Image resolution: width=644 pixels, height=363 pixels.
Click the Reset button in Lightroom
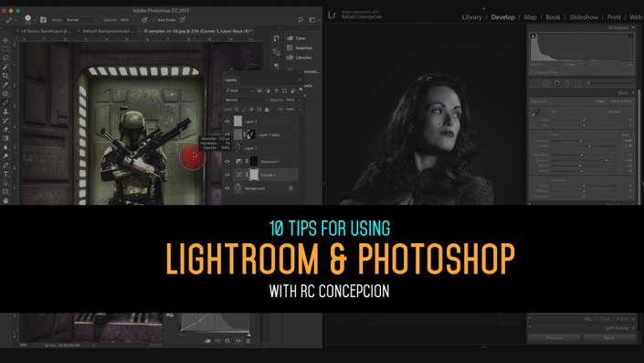[x=609, y=337]
